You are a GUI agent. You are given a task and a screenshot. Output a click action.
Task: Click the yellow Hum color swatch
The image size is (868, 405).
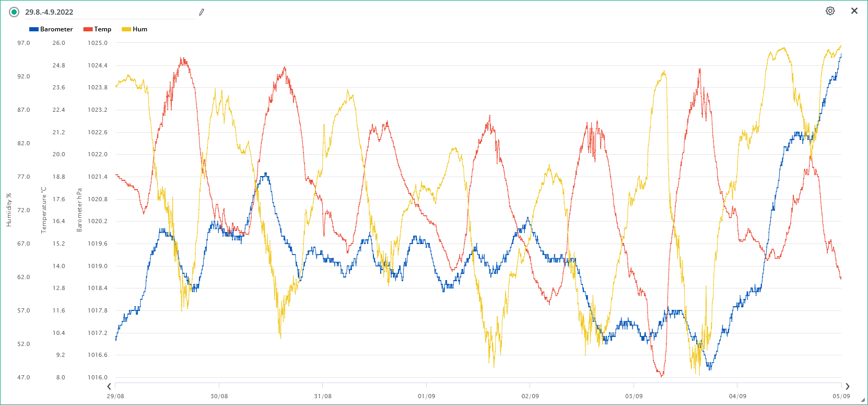coord(126,29)
